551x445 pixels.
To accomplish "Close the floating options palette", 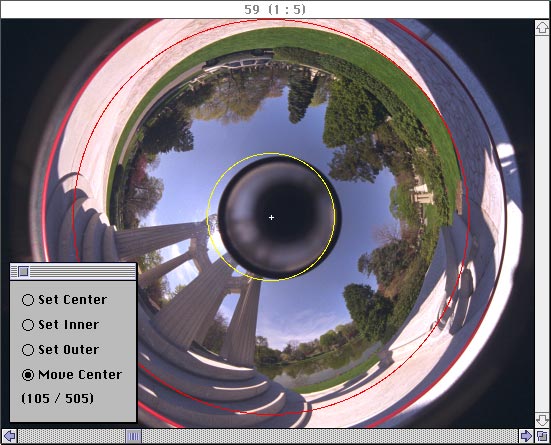I will (x=24, y=271).
